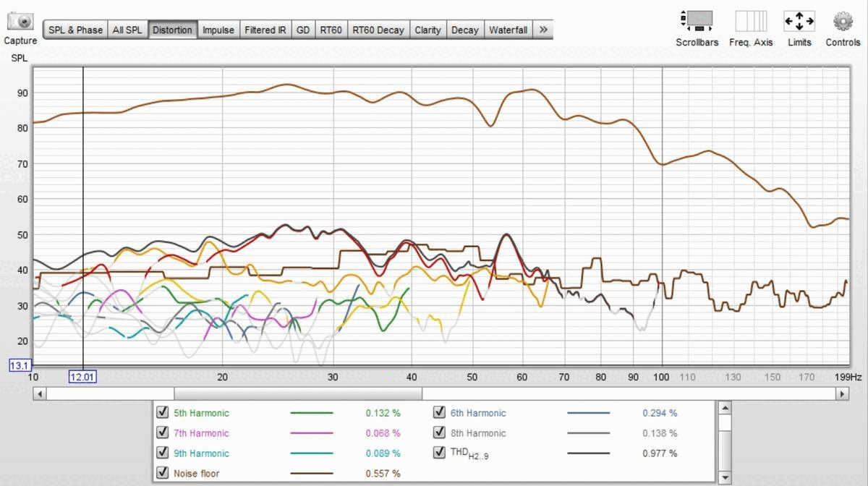This screenshot has width=868, height=486.
Task: Click the right arrow of the horizontal scrollbar
Action: click(842, 394)
